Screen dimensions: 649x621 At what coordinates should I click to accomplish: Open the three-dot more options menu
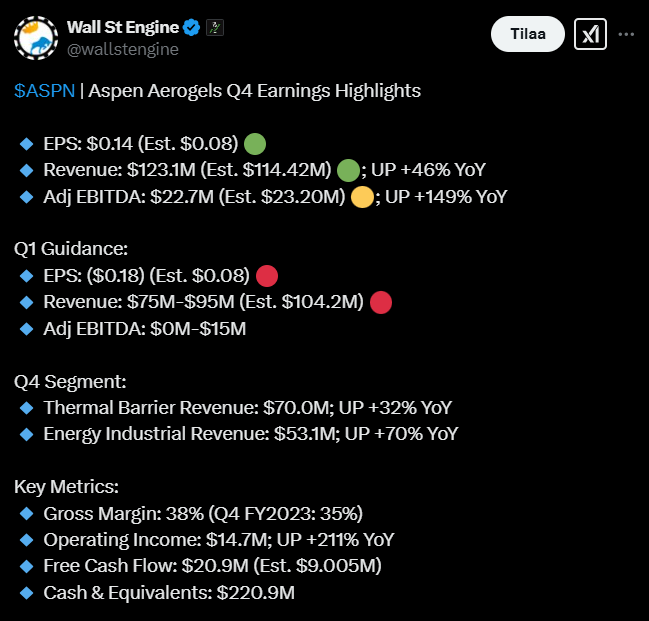627,35
